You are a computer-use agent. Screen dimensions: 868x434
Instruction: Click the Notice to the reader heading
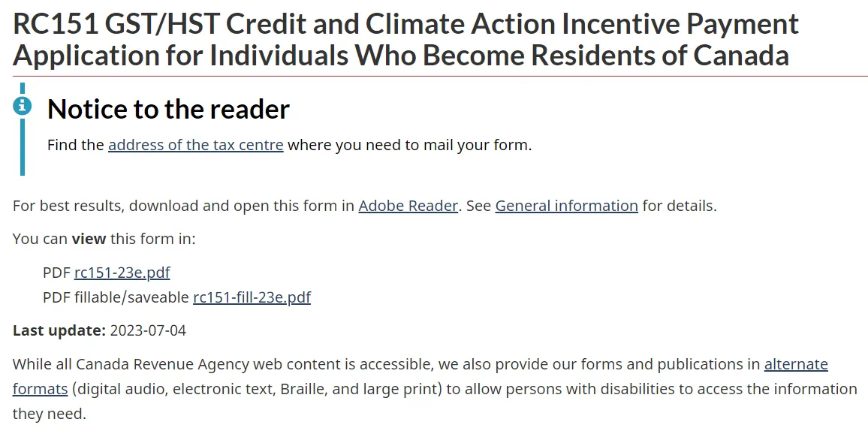[x=168, y=110]
